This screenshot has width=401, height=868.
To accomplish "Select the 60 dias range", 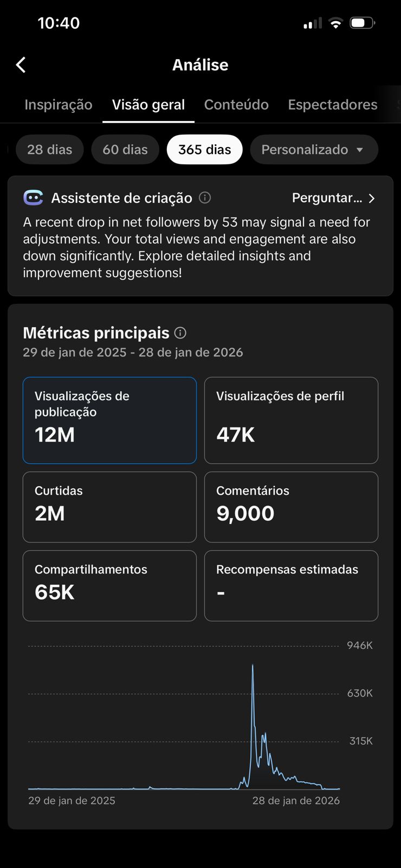I will click(x=125, y=150).
